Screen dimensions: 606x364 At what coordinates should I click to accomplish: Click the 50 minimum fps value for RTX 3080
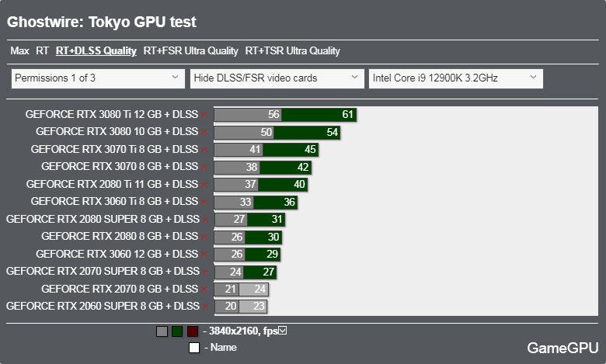(266, 133)
